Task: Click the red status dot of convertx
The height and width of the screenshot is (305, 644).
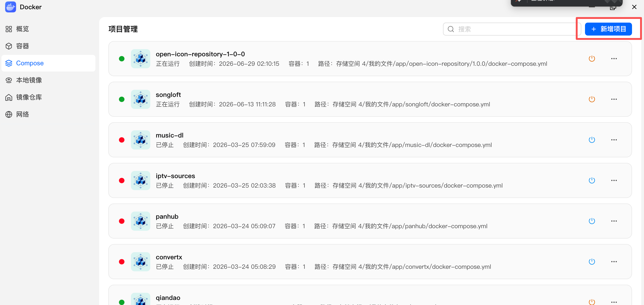Action: (x=122, y=262)
